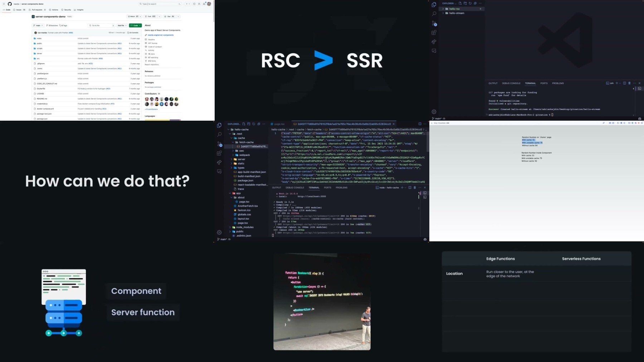Open the GitHub Create new plus dropdown
644x362 pixels.
tap(187, 4)
